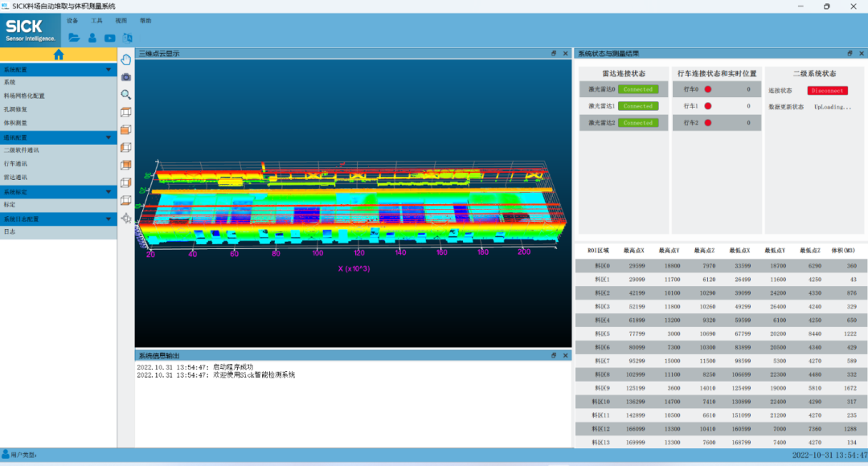The width and height of the screenshot is (868, 466).
Task: Click the open folder toolbar icon
Action: pos(74,38)
